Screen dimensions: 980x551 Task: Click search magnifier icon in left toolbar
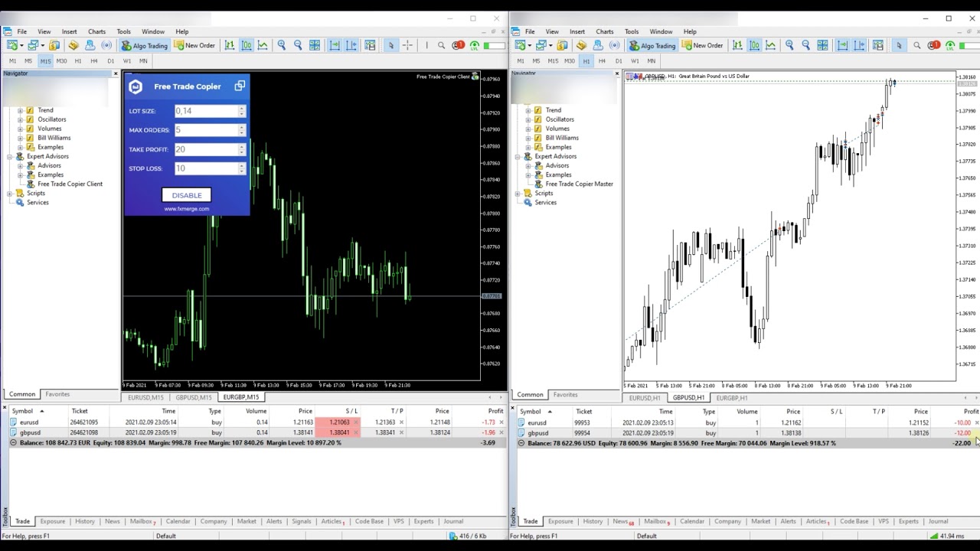coord(441,45)
